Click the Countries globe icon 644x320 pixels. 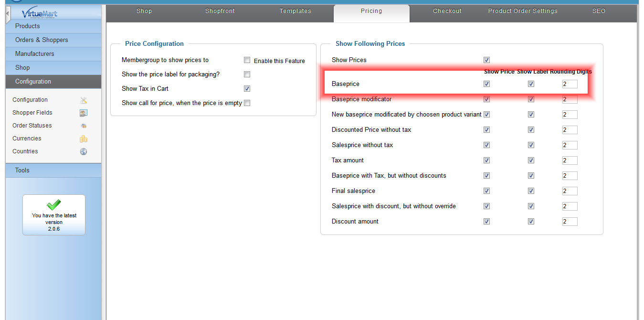(84, 152)
